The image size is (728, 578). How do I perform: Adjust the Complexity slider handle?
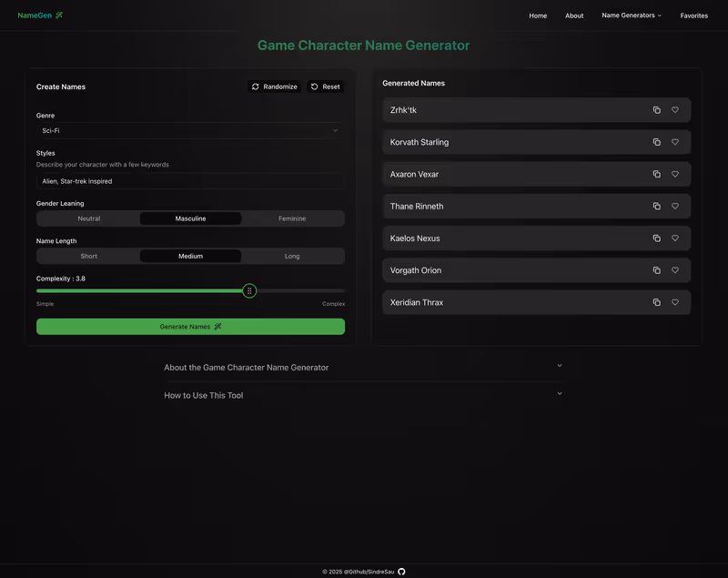point(250,290)
